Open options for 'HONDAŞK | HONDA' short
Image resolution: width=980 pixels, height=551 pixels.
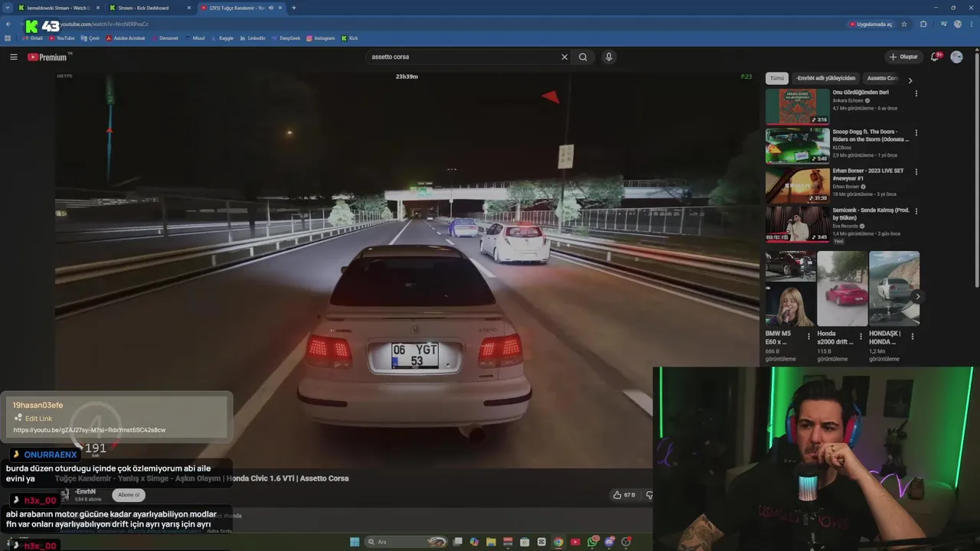(912, 335)
